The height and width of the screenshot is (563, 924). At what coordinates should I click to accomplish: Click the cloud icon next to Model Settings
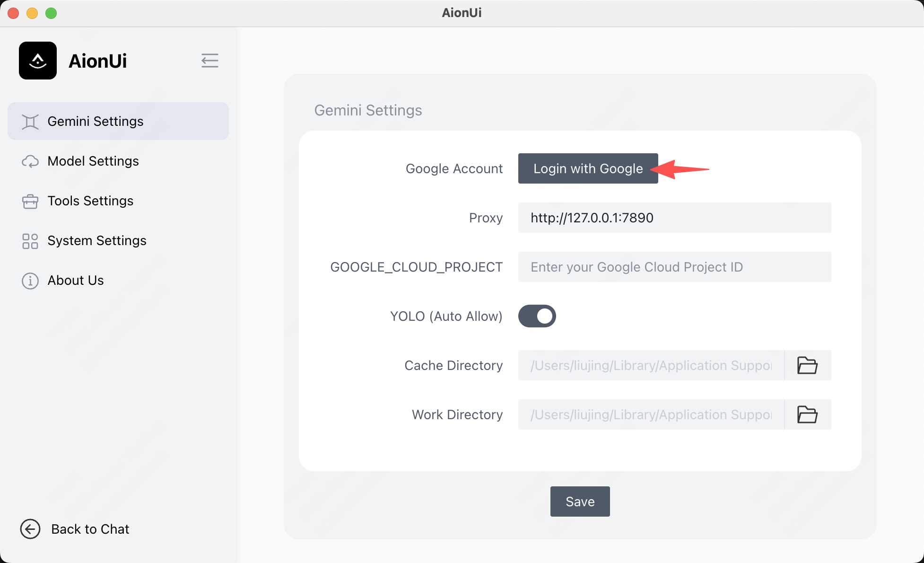tap(30, 161)
